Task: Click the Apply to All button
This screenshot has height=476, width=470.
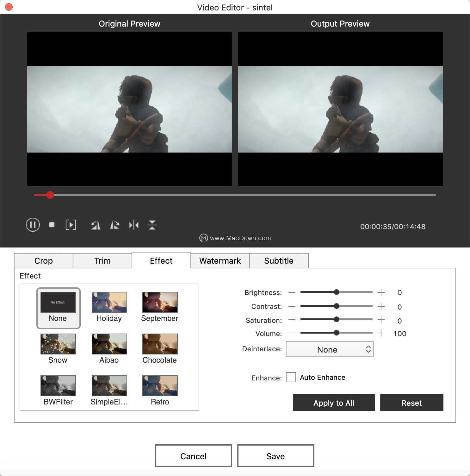Action: (x=334, y=403)
